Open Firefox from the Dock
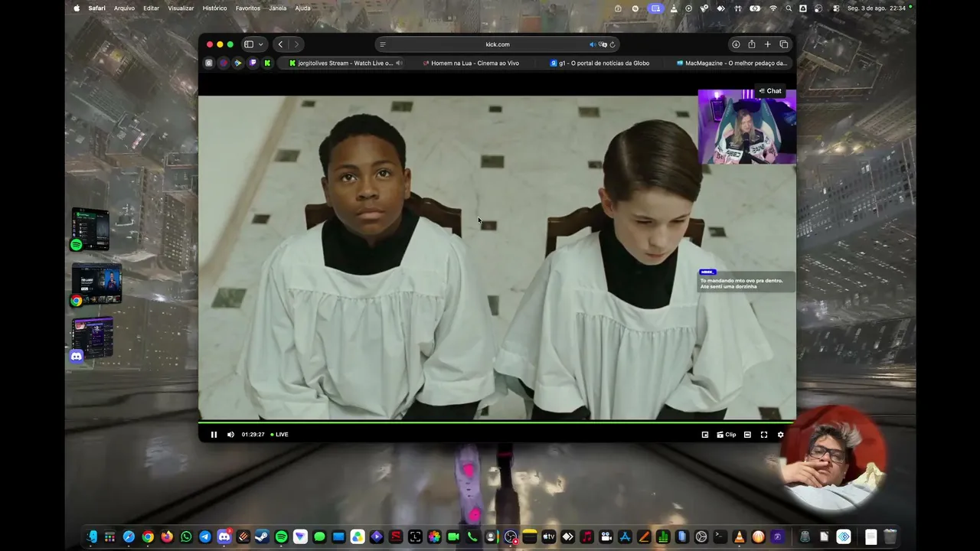 [167, 537]
